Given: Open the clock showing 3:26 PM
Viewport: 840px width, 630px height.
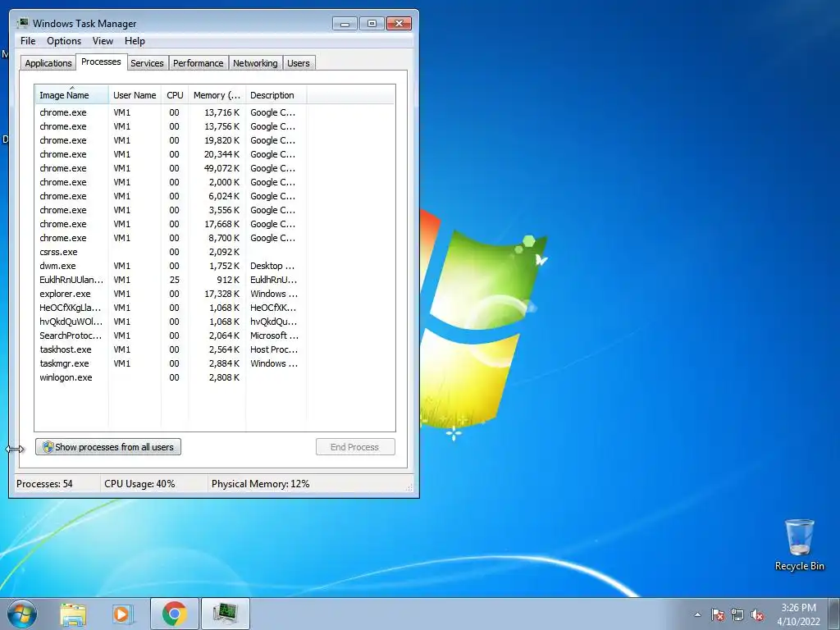Looking at the screenshot, I should (x=798, y=614).
